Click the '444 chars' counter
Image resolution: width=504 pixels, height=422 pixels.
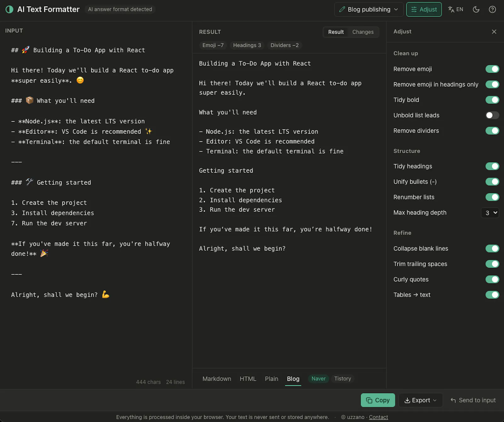pos(148,382)
